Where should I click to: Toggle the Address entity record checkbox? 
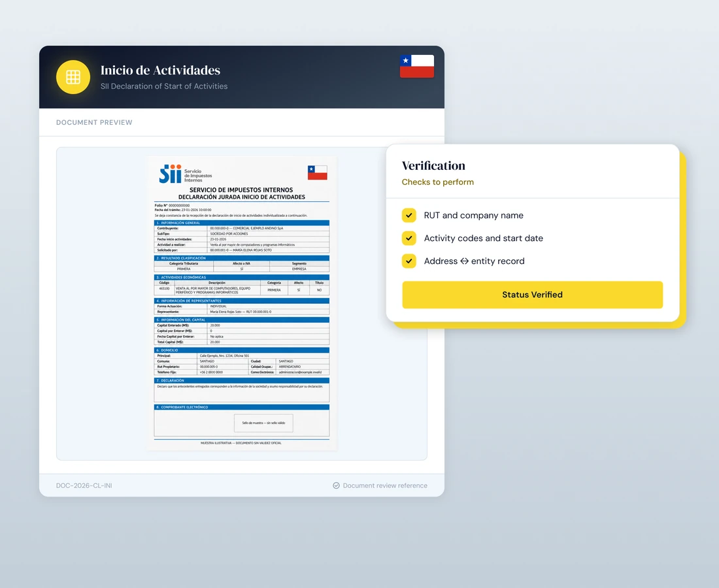409,261
